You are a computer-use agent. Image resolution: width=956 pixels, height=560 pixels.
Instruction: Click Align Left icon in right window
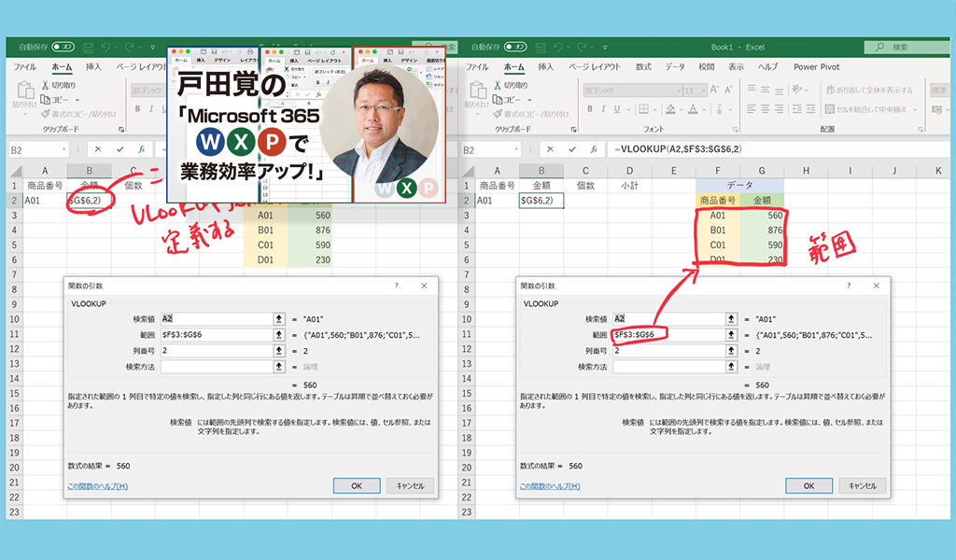pos(752,109)
